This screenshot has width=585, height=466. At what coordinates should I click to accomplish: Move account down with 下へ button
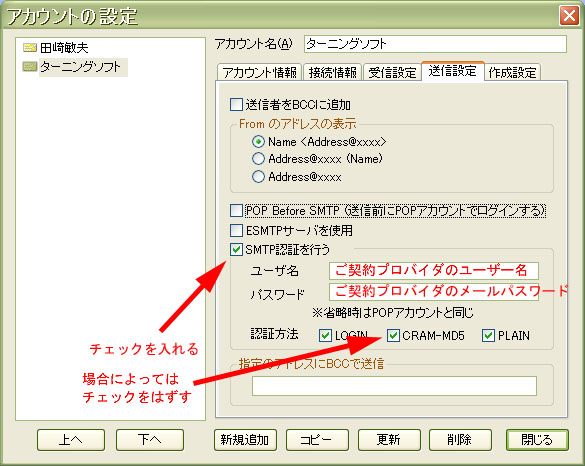(150, 440)
